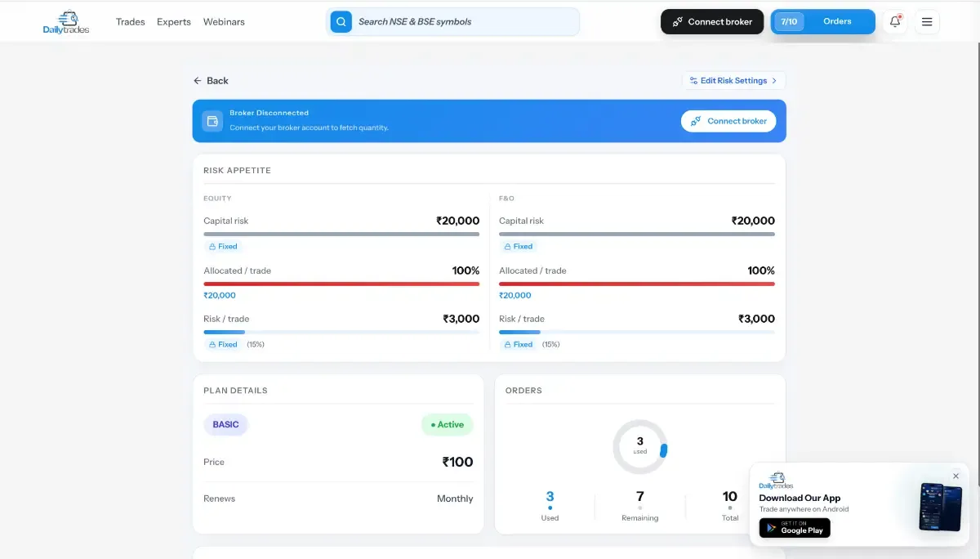Close the Download Our App popup
The image size is (980, 559).
coord(955,476)
